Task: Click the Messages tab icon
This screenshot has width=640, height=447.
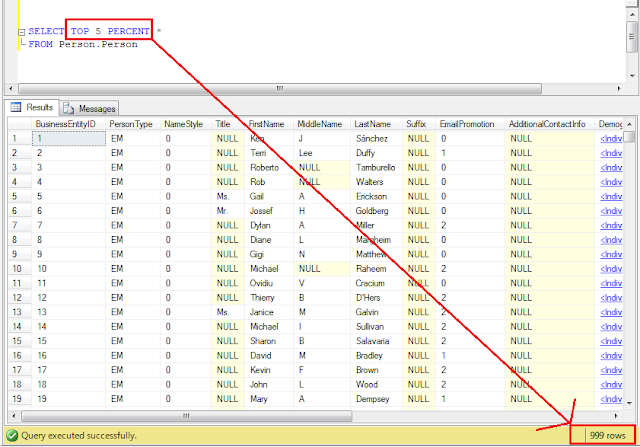Action: (x=69, y=109)
